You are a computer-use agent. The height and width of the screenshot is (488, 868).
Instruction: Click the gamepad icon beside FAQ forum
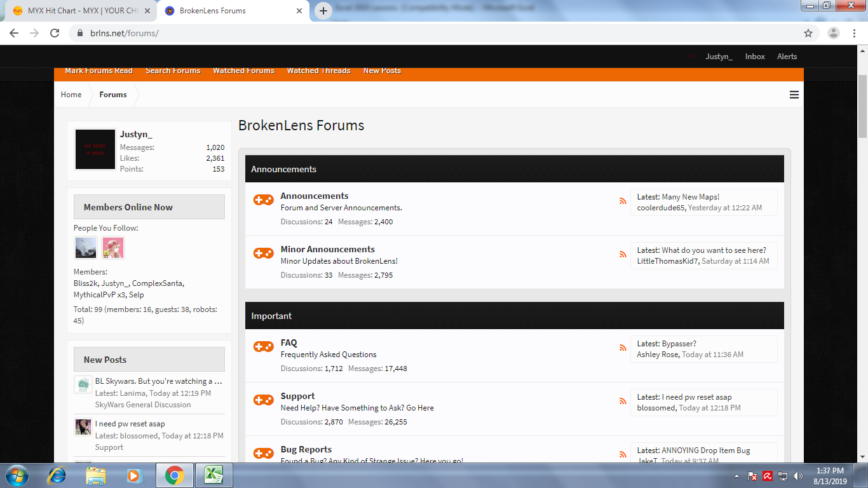[264, 347]
